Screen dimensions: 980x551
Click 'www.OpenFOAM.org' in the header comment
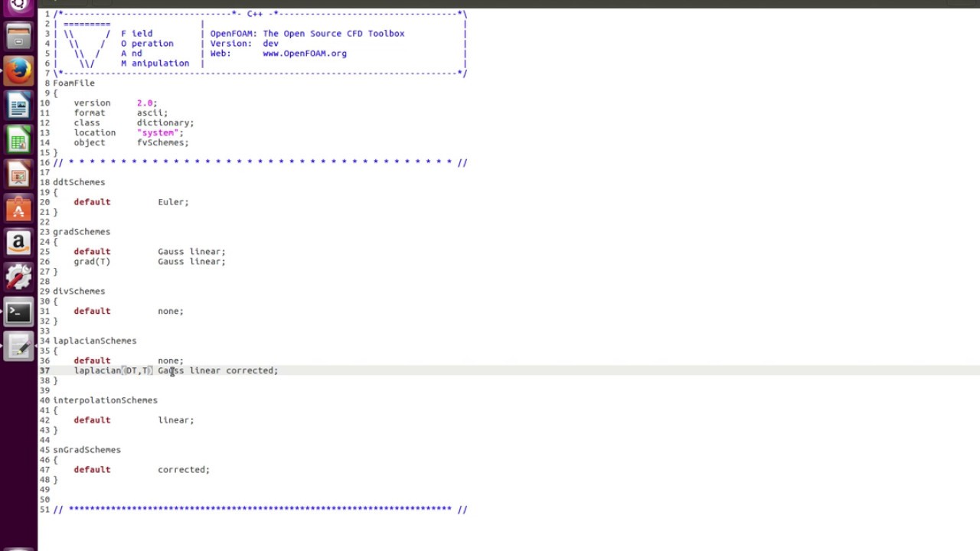(305, 54)
